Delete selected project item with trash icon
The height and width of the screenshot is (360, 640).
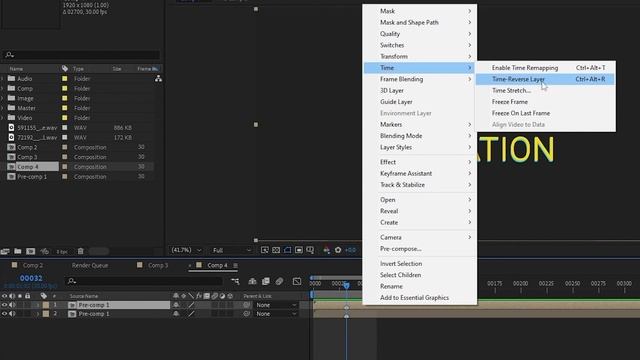[81, 251]
